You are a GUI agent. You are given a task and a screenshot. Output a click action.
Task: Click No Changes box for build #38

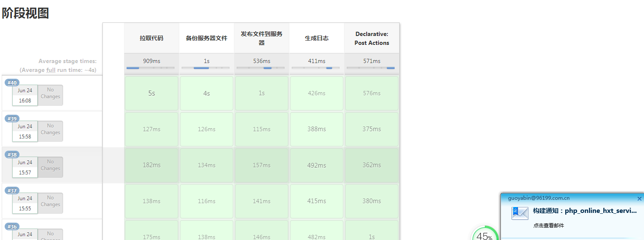[x=50, y=167]
